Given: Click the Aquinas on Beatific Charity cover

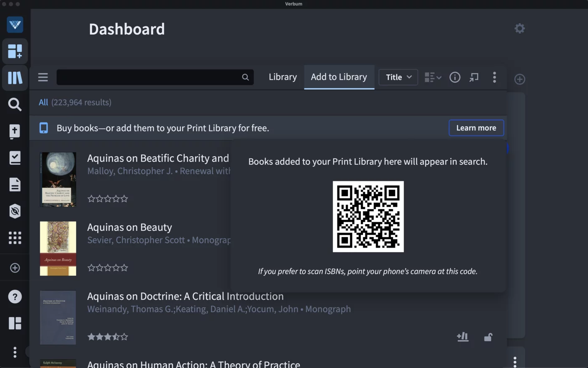Looking at the screenshot, I should [58, 179].
